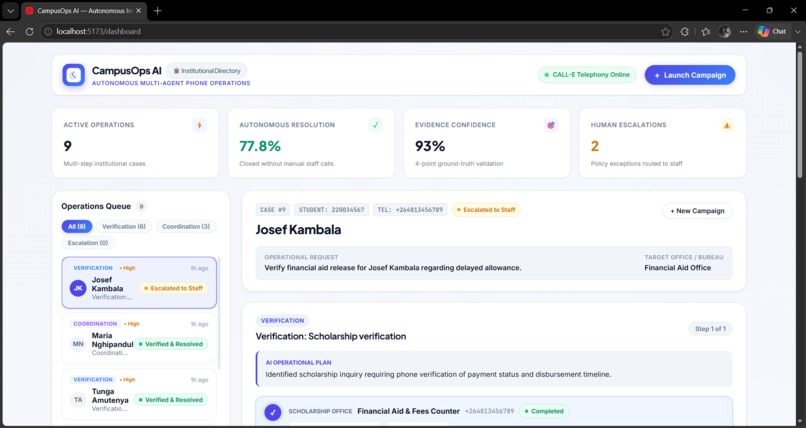Expand the sidebar chevron next to Chat
This screenshot has height=428, width=806.
pyautogui.click(x=798, y=31)
